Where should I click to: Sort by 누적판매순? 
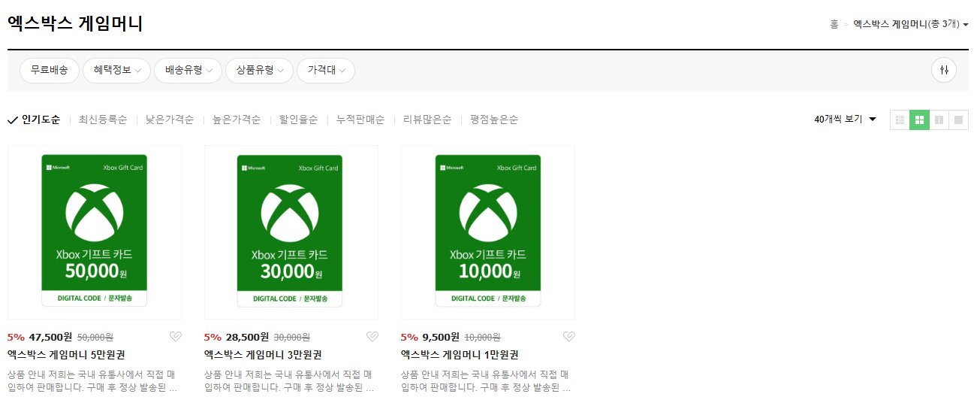point(360,120)
